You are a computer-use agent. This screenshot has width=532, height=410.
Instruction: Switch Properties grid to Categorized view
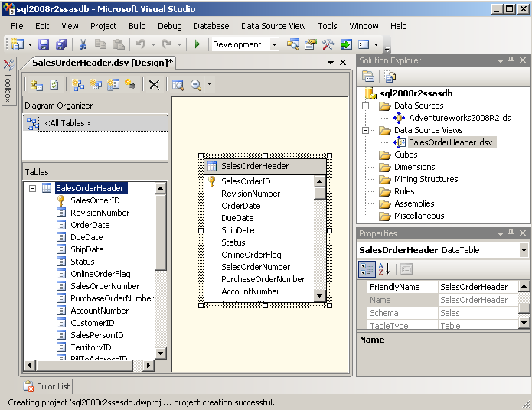click(367, 269)
